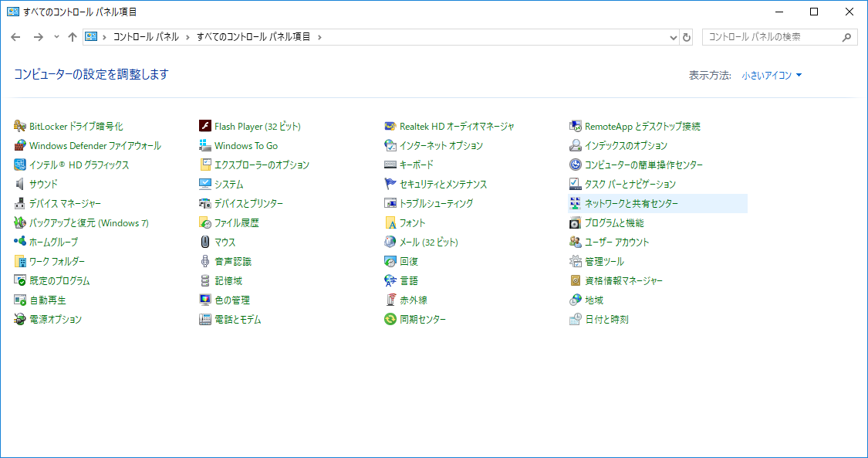
Task: Open the ワーク フォルダー link
Action: pyautogui.click(x=57, y=261)
